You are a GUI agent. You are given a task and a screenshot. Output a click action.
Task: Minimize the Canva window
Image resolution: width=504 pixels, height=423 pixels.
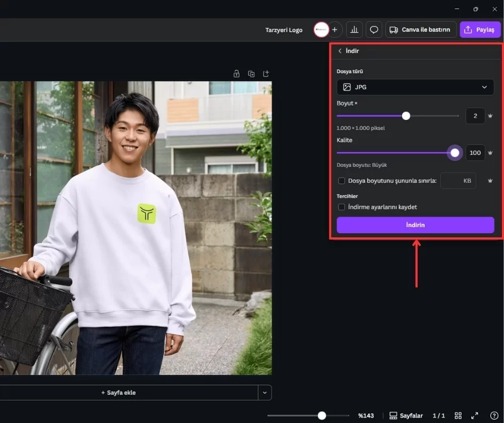click(x=457, y=9)
